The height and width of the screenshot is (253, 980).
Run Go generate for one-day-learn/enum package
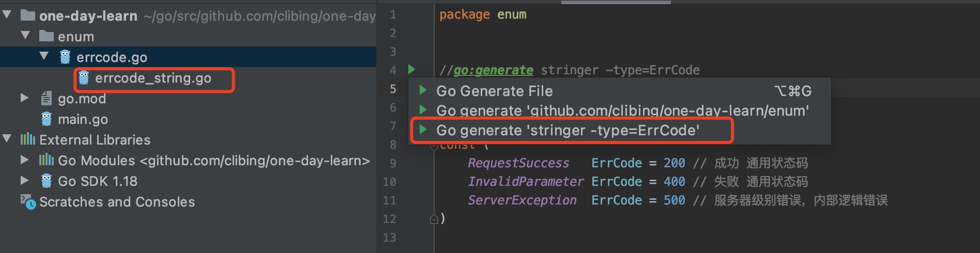pyautogui.click(x=622, y=110)
